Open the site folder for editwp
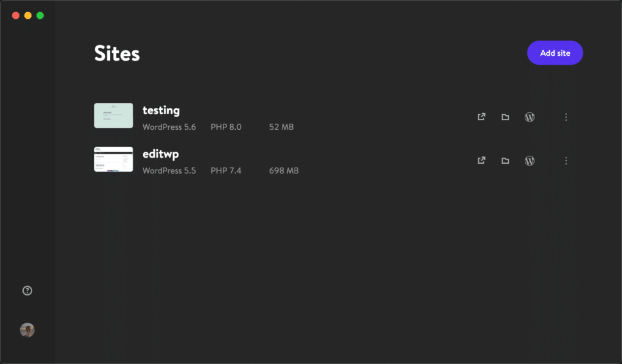This screenshot has height=364, width=622. (x=505, y=161)
